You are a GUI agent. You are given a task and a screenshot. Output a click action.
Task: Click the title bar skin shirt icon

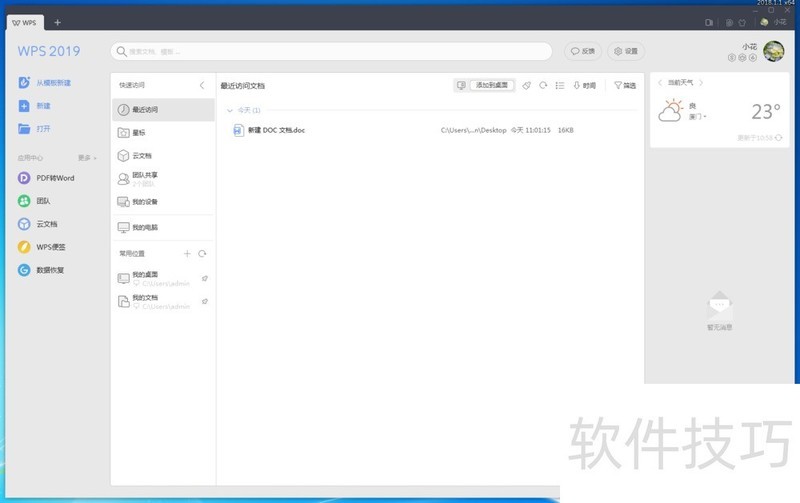742,22
